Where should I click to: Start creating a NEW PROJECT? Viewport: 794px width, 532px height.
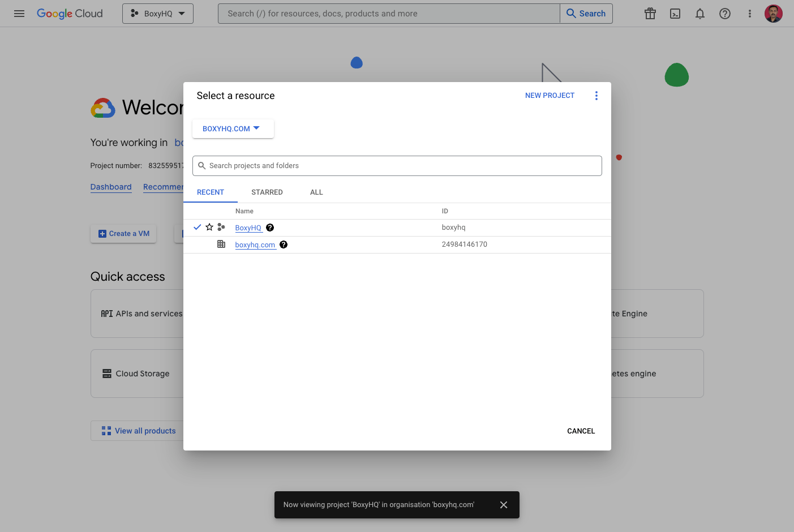pyautogui.click(x=550, y=95)
